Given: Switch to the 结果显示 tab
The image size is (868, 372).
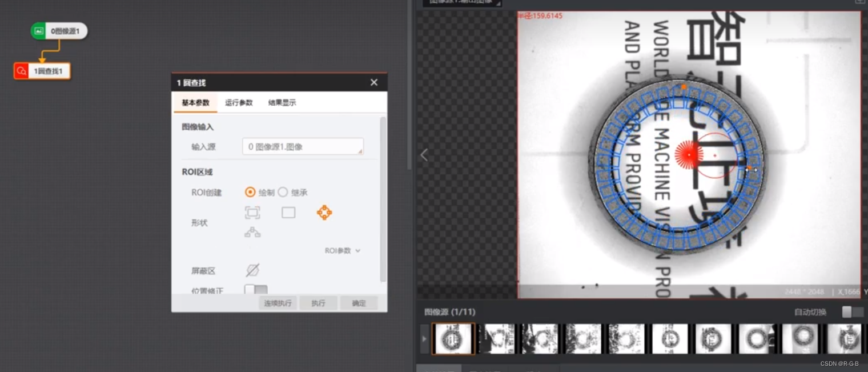Looking at the screenshot, I should (x=282, y=103).
